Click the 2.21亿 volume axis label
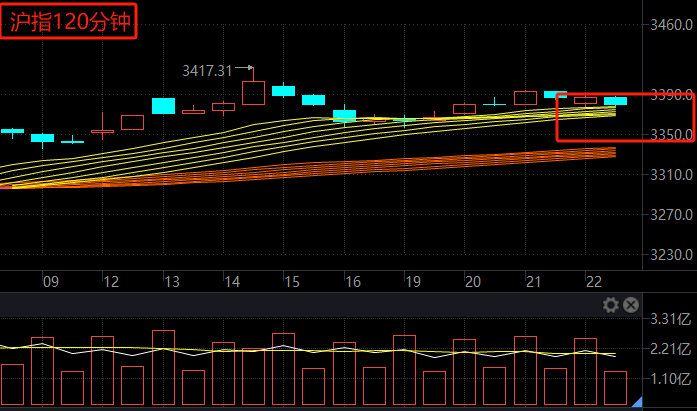Image resolution: width=697 pixels, height=411 pixels. click(x=670, y=349)
